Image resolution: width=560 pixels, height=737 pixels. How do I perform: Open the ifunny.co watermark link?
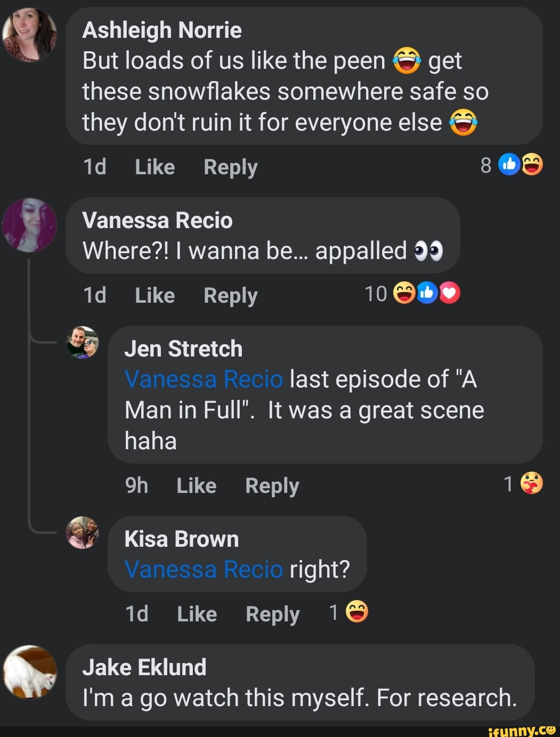coord(523,729)
